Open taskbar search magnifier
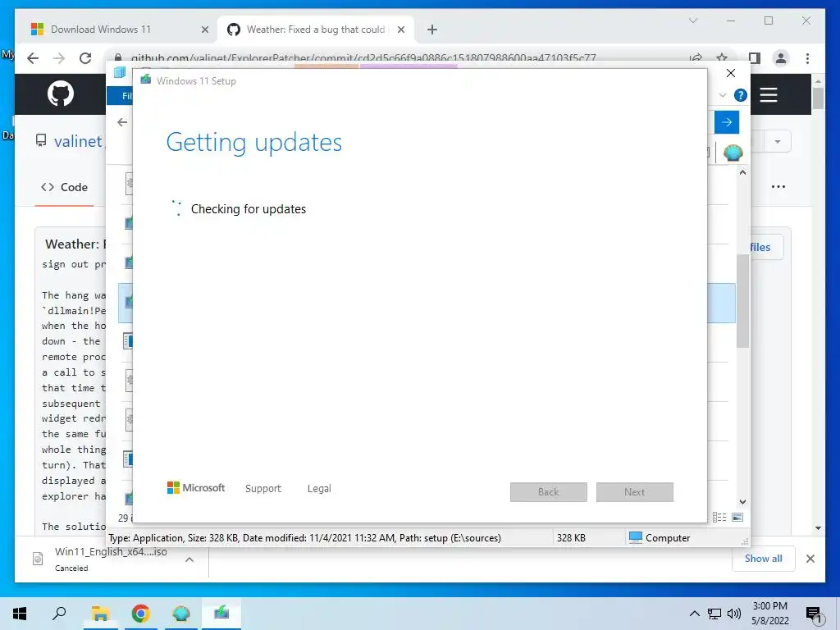 tap(59, 614)
